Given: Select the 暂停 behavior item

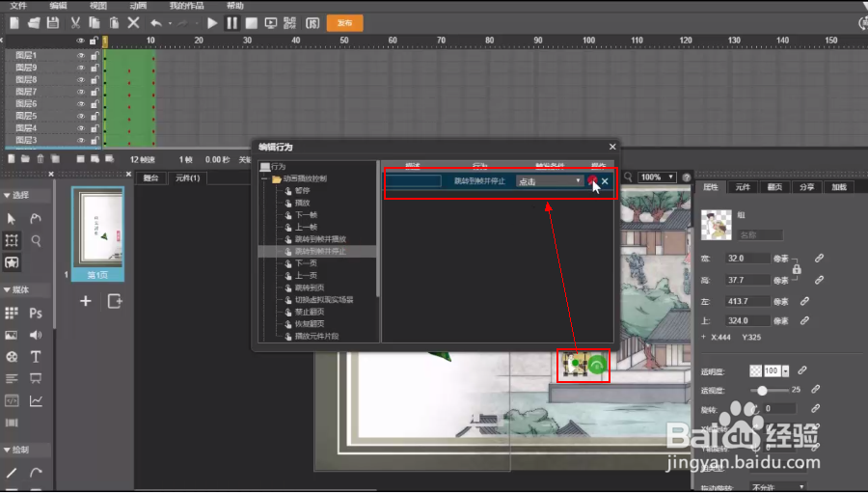Looking at the screenshot, I should 302,191.
